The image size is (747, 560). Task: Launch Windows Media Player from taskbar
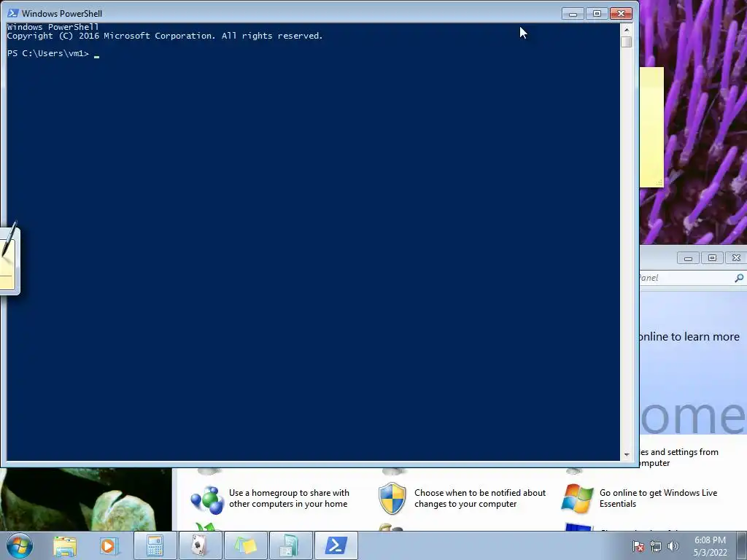tap(109, 545)
